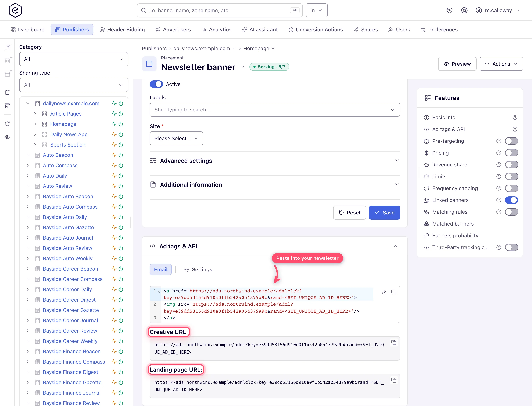The image size is (532, 406).
Task: Click the Reset button
Action: pyautogui.click(x=349, y=213)
